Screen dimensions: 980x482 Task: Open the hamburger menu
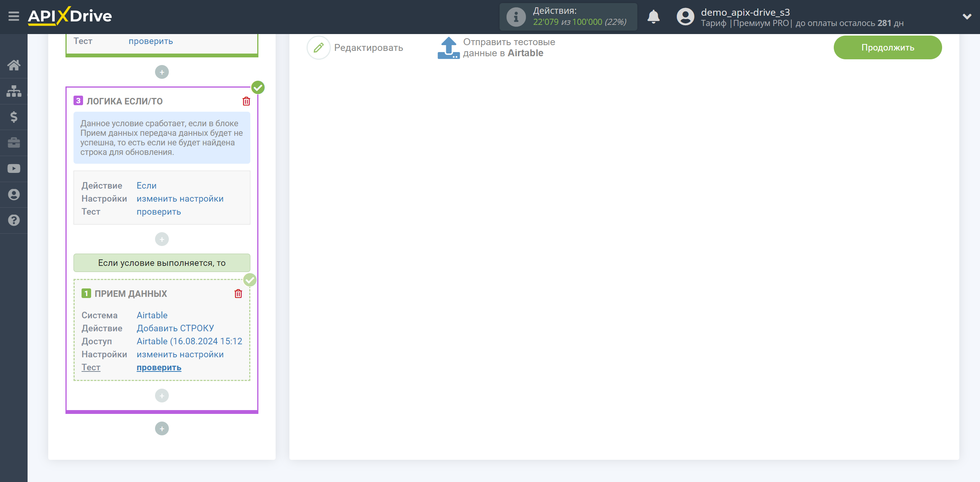[14, 16]
